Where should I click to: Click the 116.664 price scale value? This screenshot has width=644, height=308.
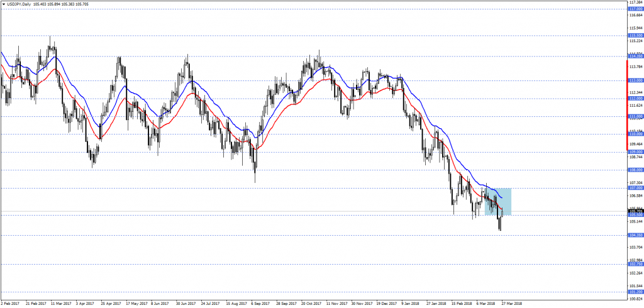click(636, 15)
